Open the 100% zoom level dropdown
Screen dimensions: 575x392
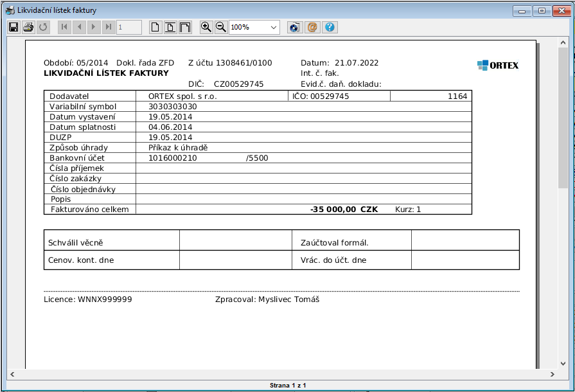274,27
